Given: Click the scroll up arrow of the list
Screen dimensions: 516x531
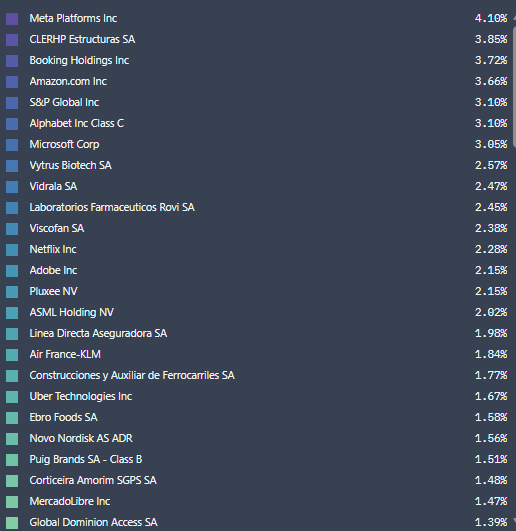Looking at the screenshot, I should (514, 18).
